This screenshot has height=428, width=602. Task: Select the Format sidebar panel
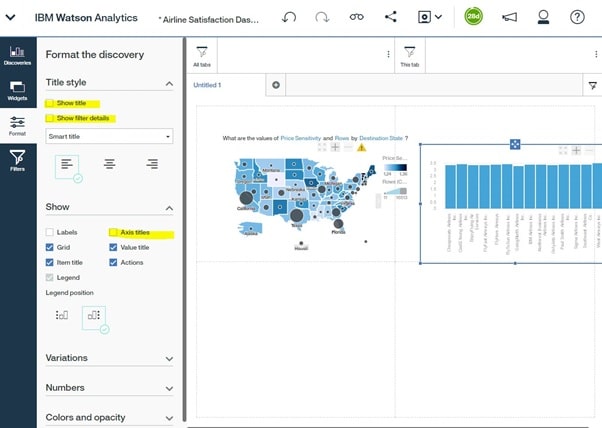click(x=18, y=126)
